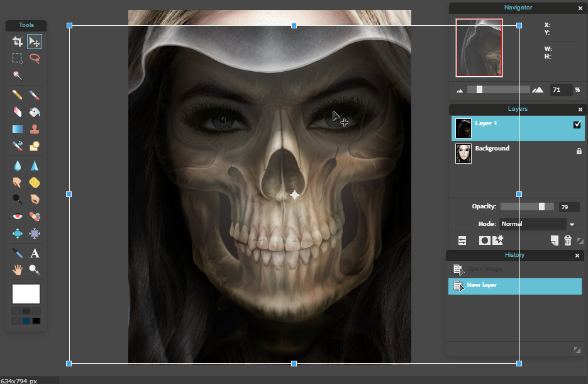
Task: Close the Navigator panel
Action: [x=580, y=8]
